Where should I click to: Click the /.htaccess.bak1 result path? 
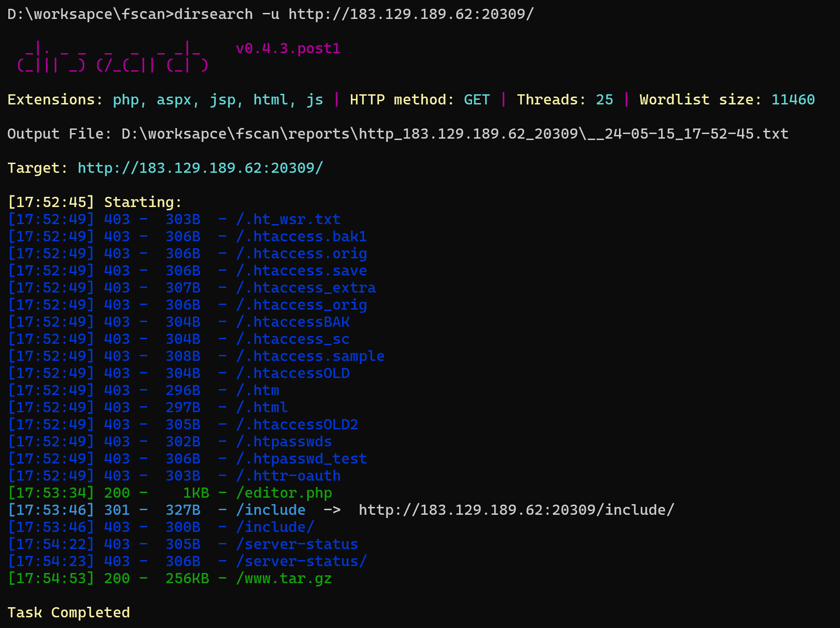(301, 237)
